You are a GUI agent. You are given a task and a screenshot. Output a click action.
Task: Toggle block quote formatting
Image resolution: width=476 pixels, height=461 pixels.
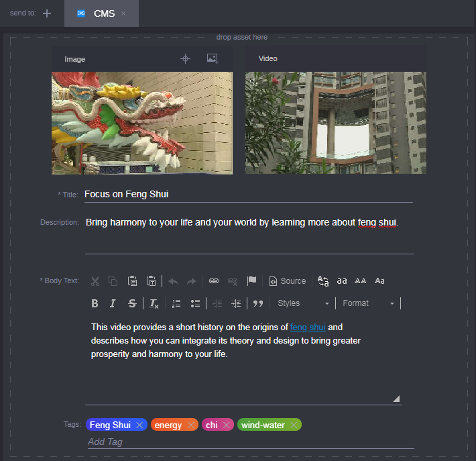258,303
